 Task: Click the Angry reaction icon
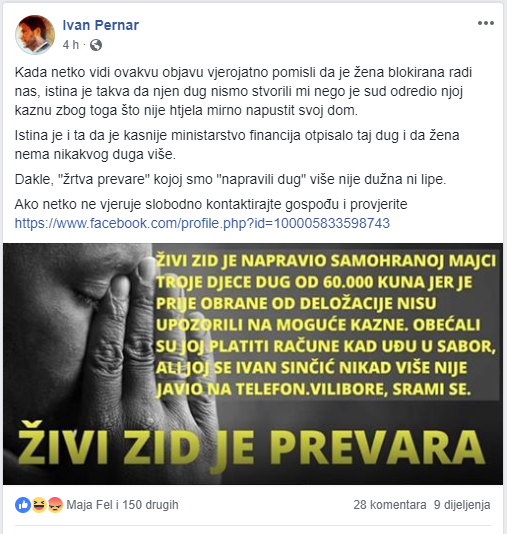pos(55,505)
